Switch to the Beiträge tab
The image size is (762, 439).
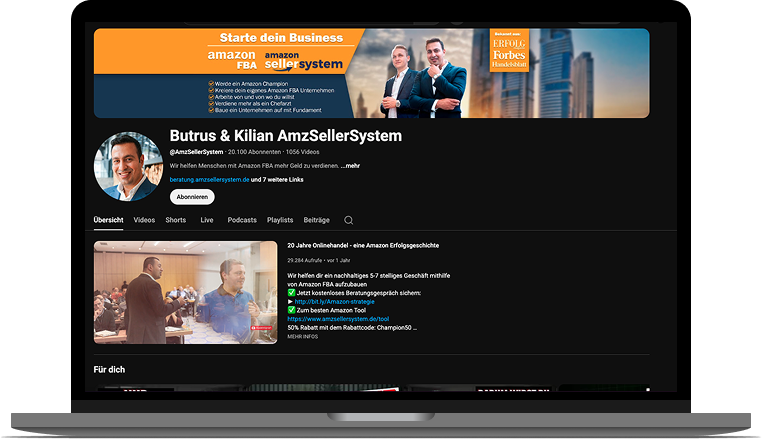tap(316, 220)
